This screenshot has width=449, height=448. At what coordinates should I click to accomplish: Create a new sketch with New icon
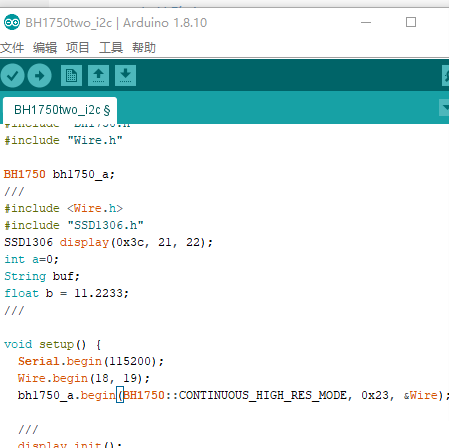(x=71, y=76)
